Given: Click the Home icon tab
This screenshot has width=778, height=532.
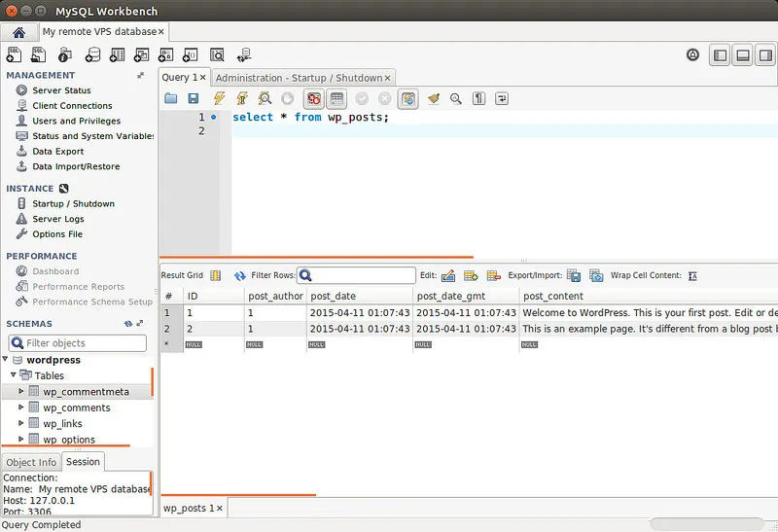Looking at the screenshot, I should 18,32.
